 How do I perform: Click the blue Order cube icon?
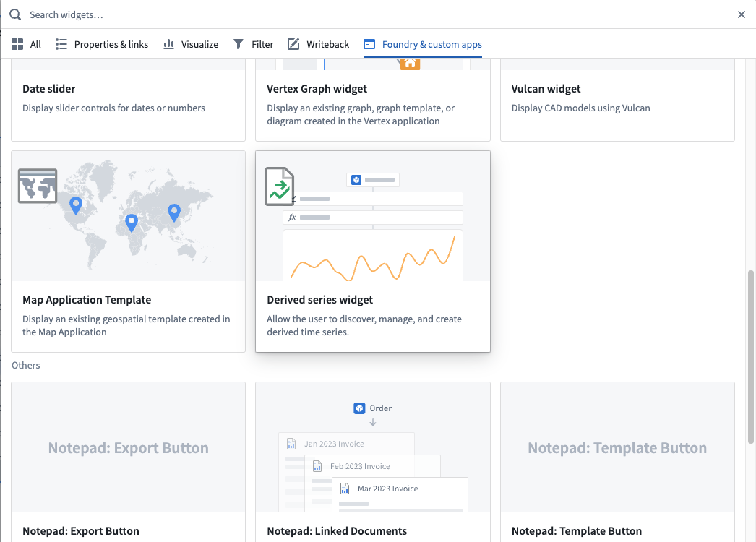click(x=359, y=408)
